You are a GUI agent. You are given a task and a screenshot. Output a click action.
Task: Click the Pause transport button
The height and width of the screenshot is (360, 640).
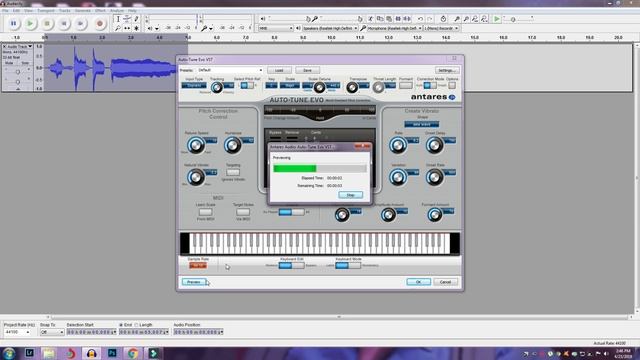click(13, 24)
